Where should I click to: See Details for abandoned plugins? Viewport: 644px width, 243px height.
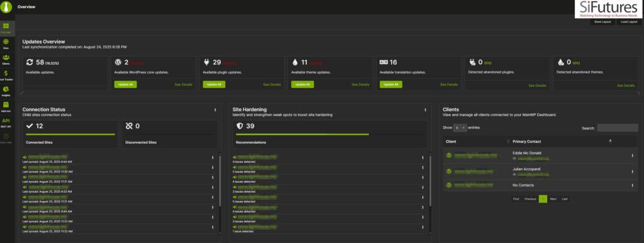537,85
